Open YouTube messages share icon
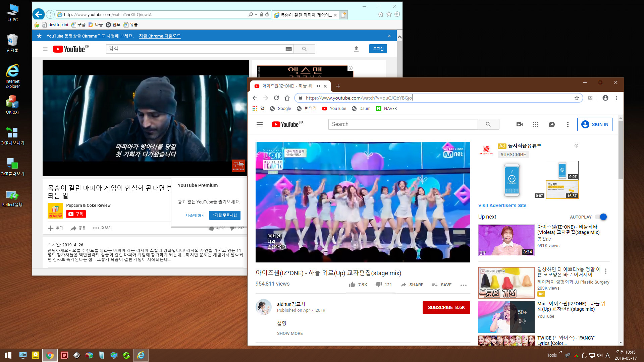644x362 pixels. (x=552, y=124)
